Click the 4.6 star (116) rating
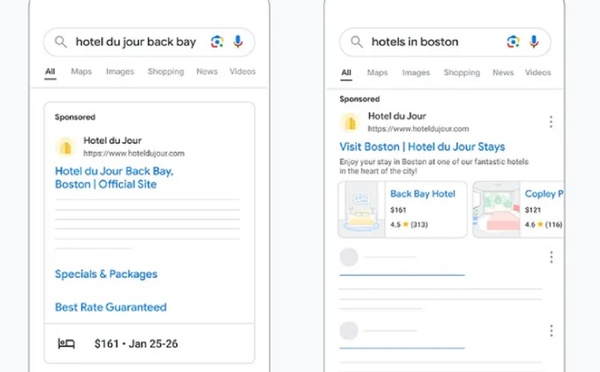The image size is (600, 372). pyautogui.click(x=543, y=224)
